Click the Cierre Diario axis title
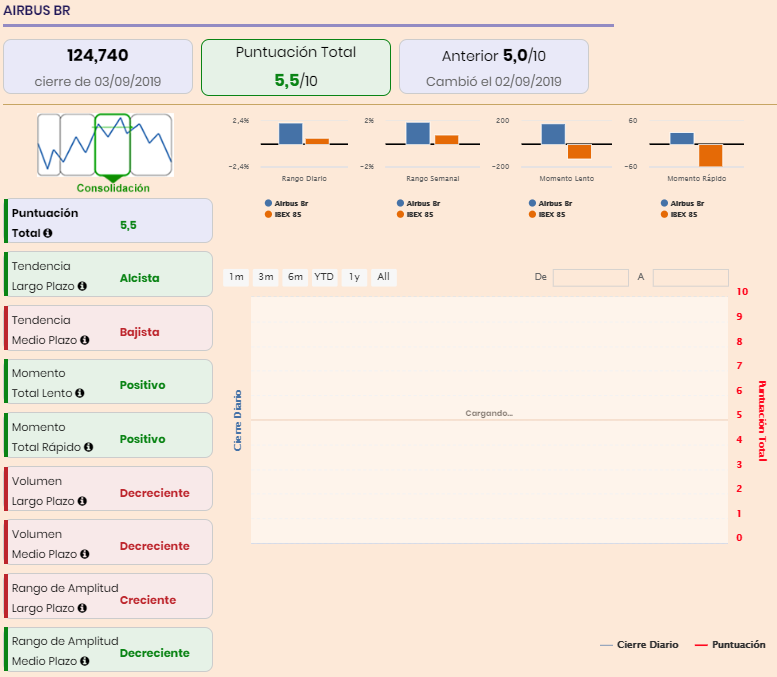This screenshot has width=777, height=677. click(237, 420)
